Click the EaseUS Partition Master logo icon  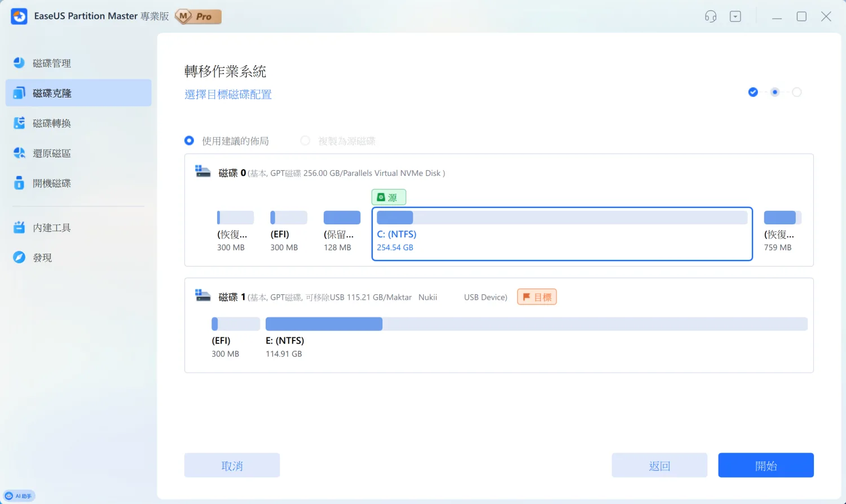pyautogui.click(x=19, y=16)
